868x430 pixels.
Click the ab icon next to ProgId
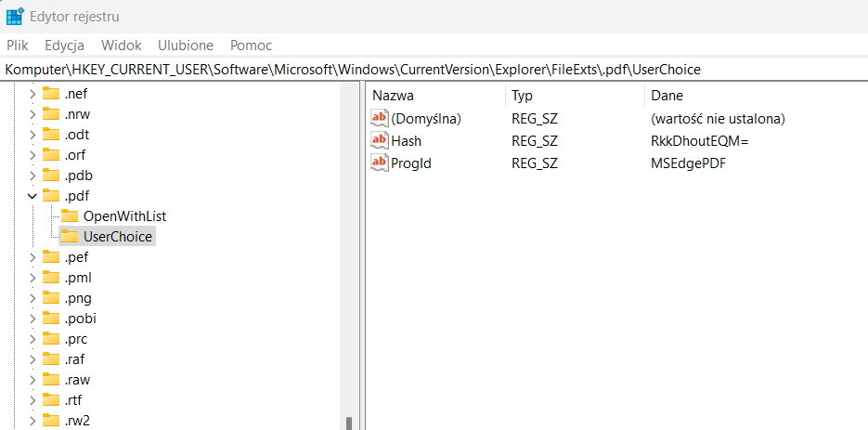pos(381,163)
